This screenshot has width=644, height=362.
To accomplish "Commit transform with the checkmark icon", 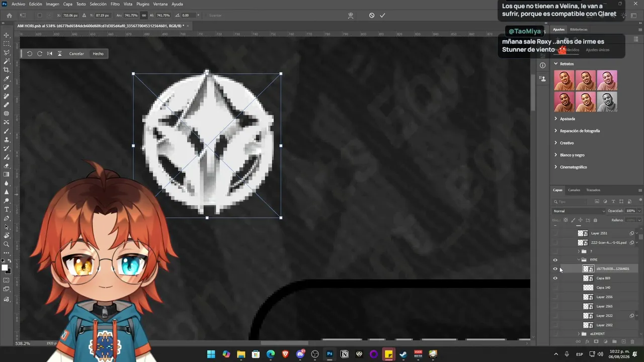I will click(x=382, y=15).
